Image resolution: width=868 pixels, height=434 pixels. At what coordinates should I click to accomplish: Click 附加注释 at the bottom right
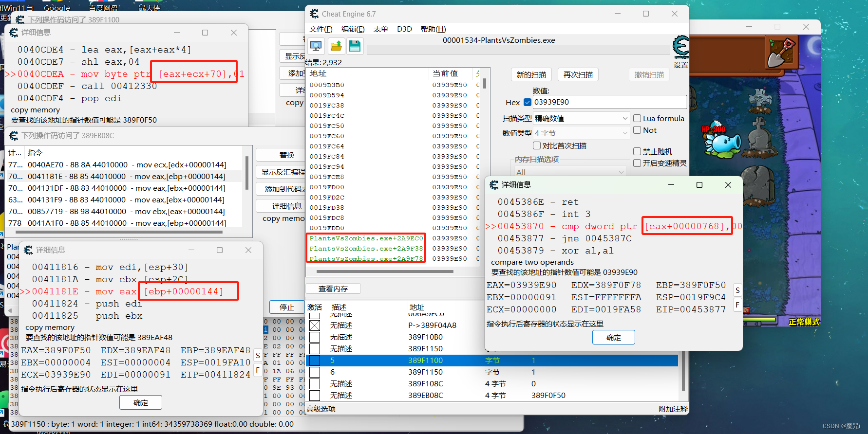[x=673, y=409]
